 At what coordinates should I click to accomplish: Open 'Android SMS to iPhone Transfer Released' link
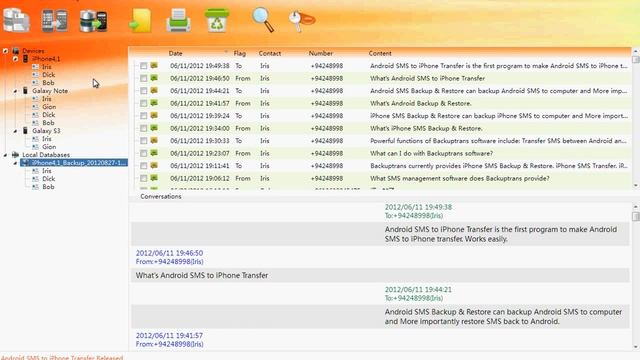(62, 358)
